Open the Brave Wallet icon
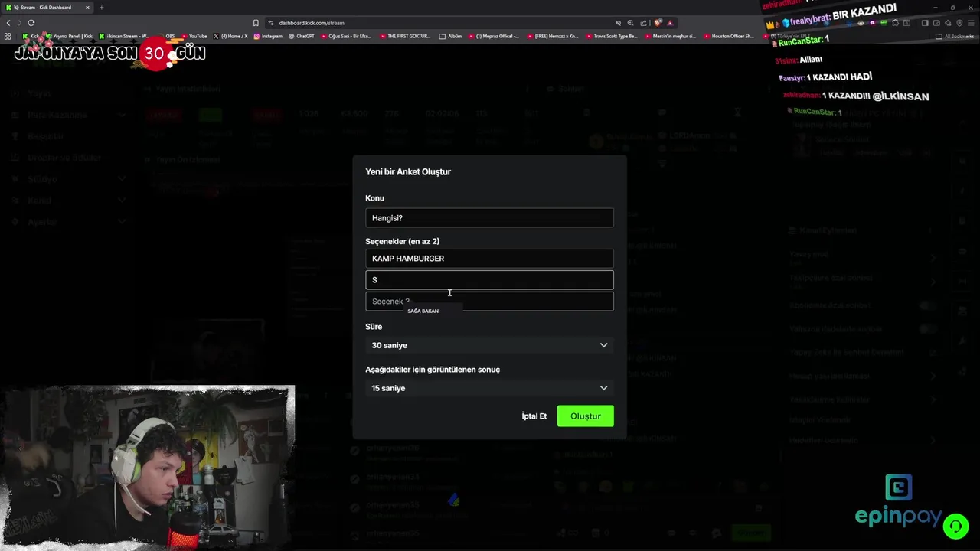This screenshot has width=980, height=551. [x=936, y=23]
